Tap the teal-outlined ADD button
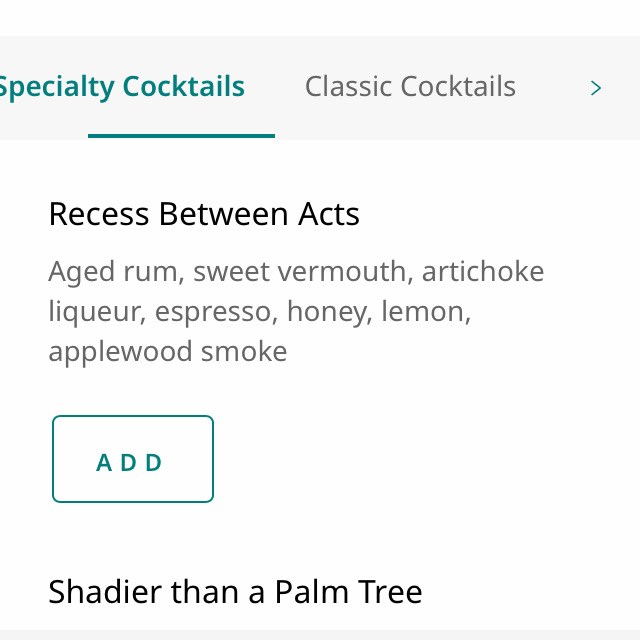Image resolution: width=640 pixels, height=640 pixels. [x=132, y=459]
